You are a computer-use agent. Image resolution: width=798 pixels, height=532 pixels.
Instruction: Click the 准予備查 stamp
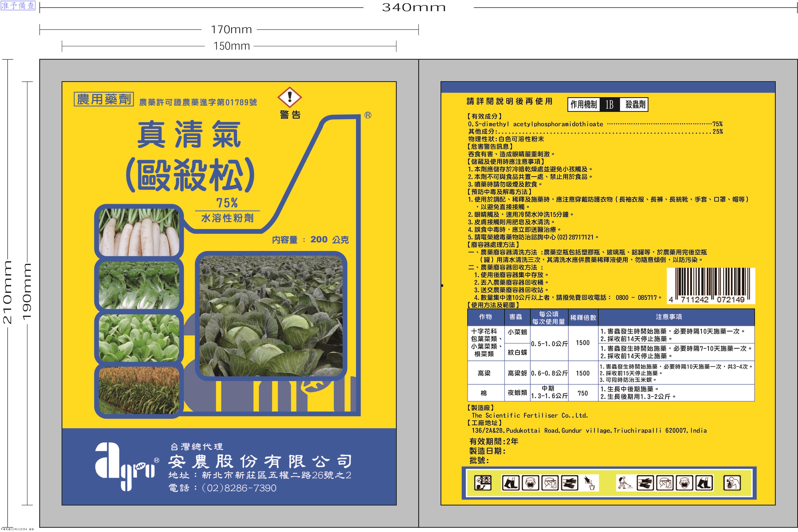pos(18,5)
